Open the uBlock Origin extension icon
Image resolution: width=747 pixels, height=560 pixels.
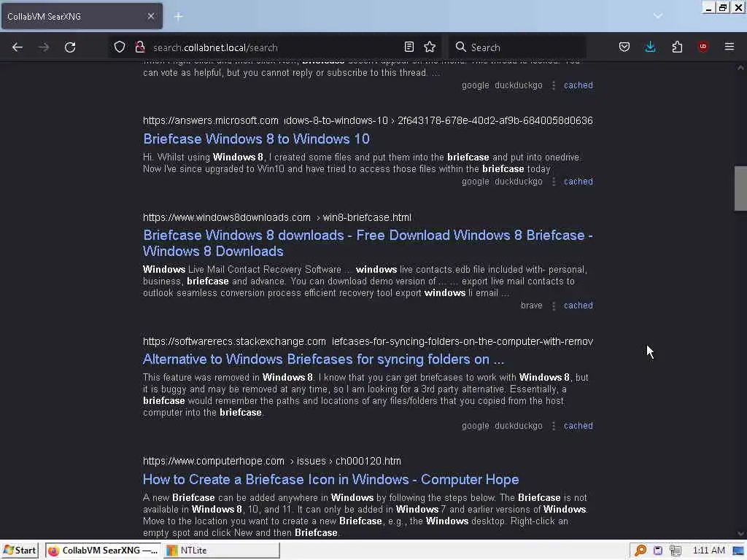click(x=703, y=47)
